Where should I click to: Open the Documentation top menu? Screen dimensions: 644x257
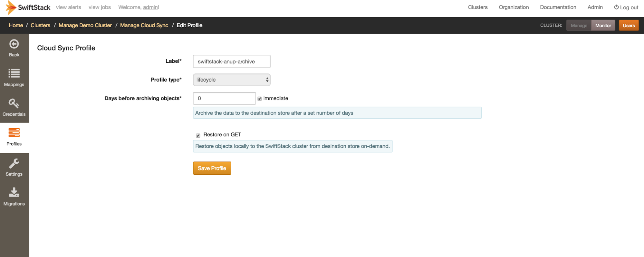pos(558,7)
